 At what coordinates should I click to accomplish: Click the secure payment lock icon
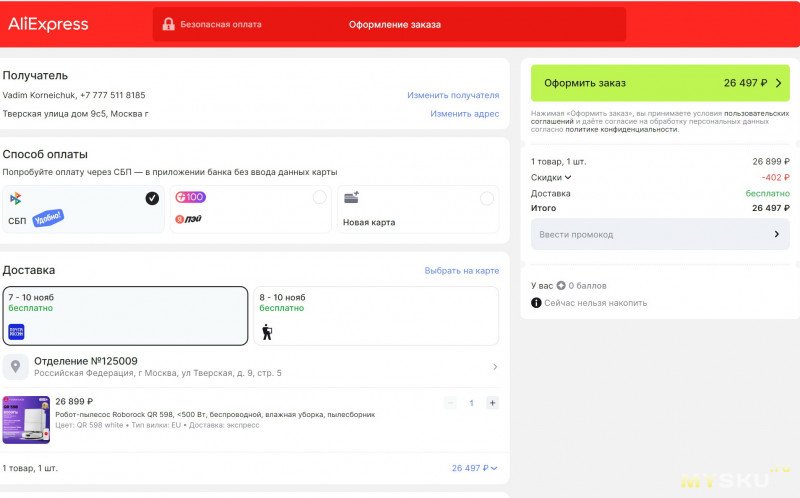coord(168,24)
